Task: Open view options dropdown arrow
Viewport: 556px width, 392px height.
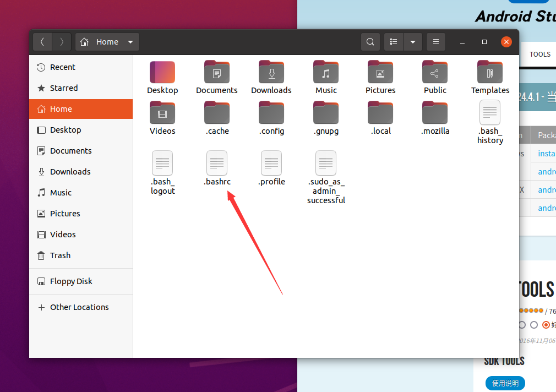Action: 413,42
